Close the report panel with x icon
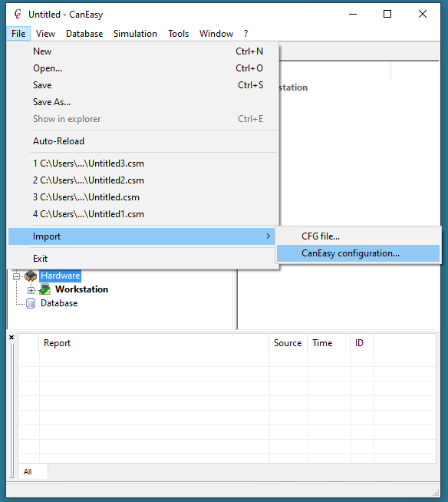Viewport: 448px width, 502px height. [x=12, y=338]
